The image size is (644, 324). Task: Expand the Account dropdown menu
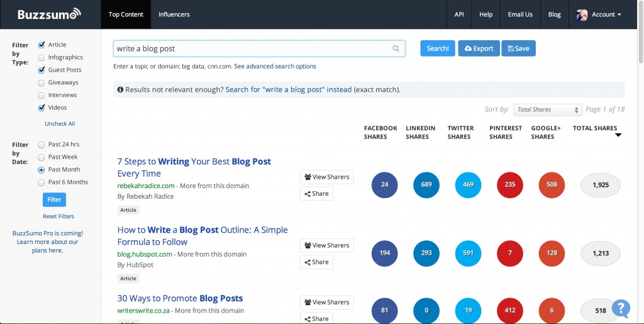[x=606, y=14]
